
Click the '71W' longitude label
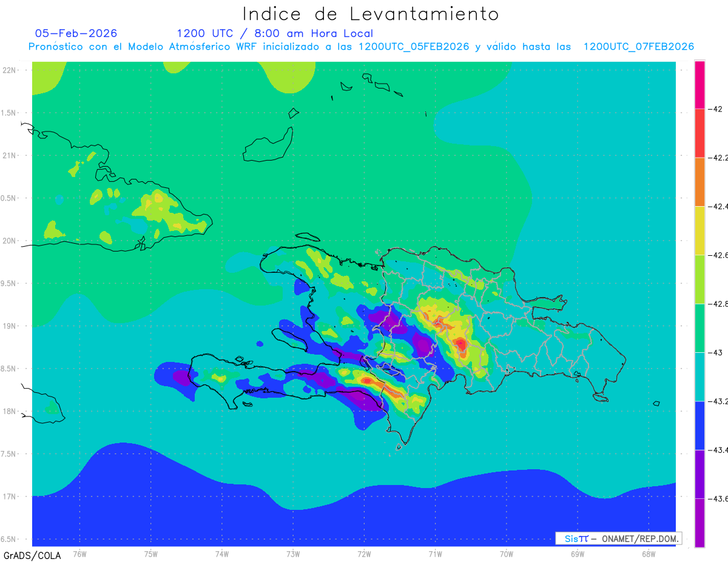click(435, 554)
